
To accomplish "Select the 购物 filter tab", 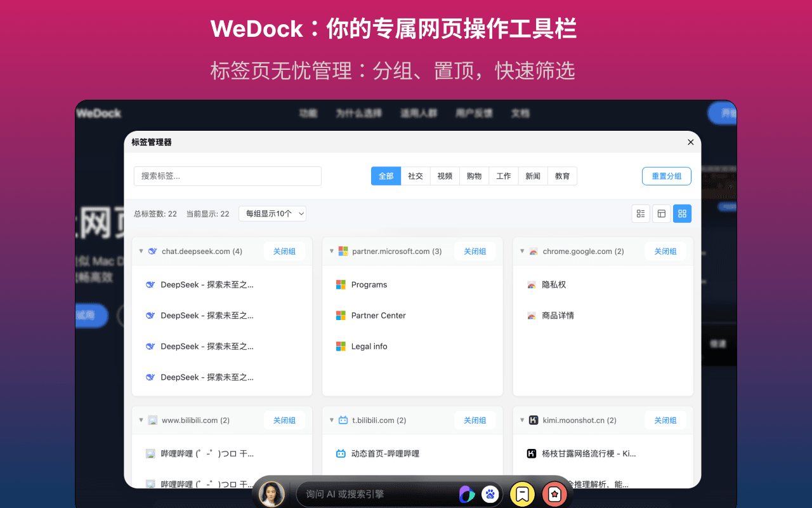I will [x=474, y=176].
